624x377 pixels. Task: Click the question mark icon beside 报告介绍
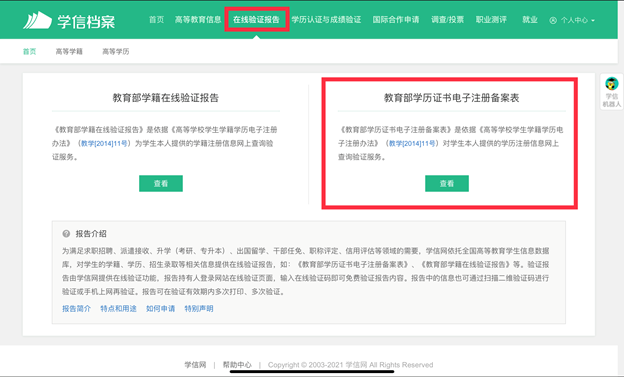pyautogui.click(x=66, y=234)
